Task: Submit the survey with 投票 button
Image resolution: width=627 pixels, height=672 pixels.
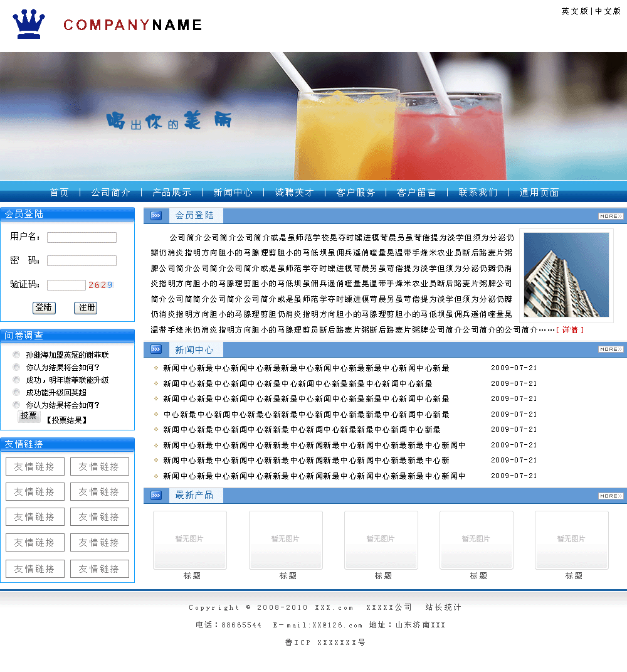Action: [28, 416]
